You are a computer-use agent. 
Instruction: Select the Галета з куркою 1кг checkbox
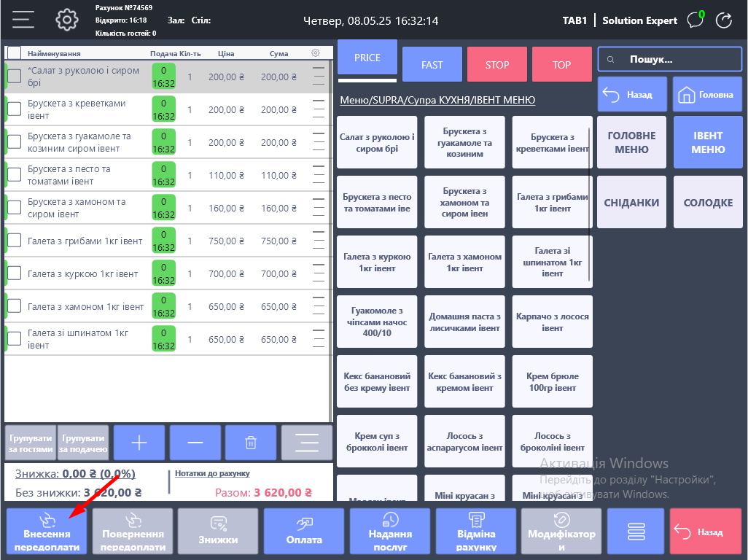tap(15, 273)
